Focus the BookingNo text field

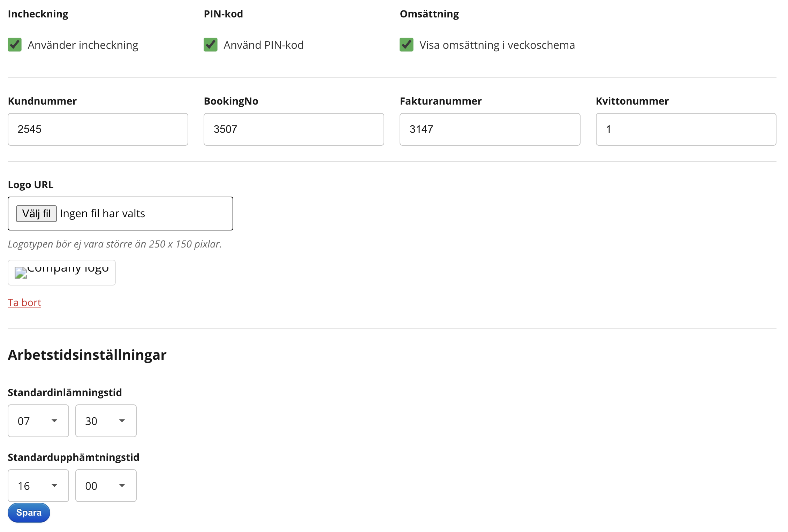[x=294, y=129]
